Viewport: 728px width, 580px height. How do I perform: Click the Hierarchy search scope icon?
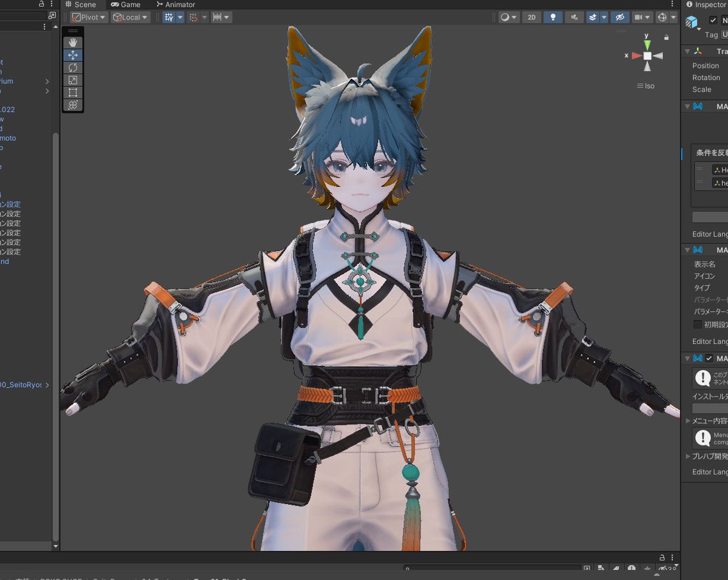point(52,16)
